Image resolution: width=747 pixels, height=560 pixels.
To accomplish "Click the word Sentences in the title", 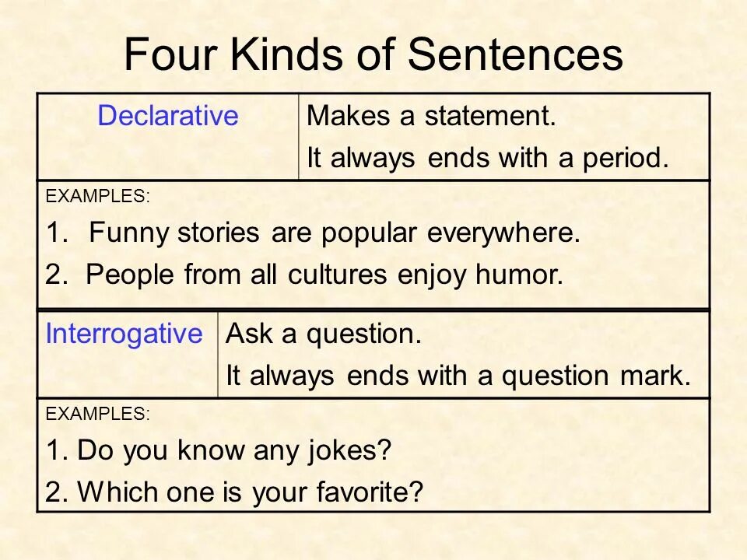I will click(x=515, y=54).
